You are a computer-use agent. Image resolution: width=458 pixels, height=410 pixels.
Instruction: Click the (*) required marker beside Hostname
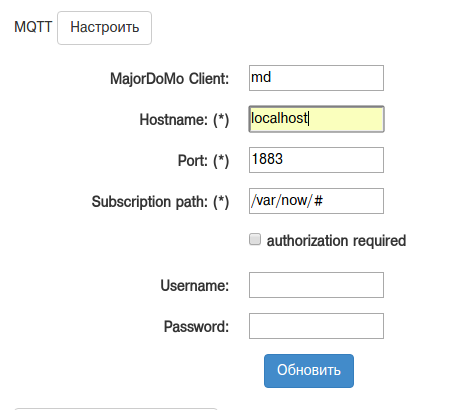221,120
